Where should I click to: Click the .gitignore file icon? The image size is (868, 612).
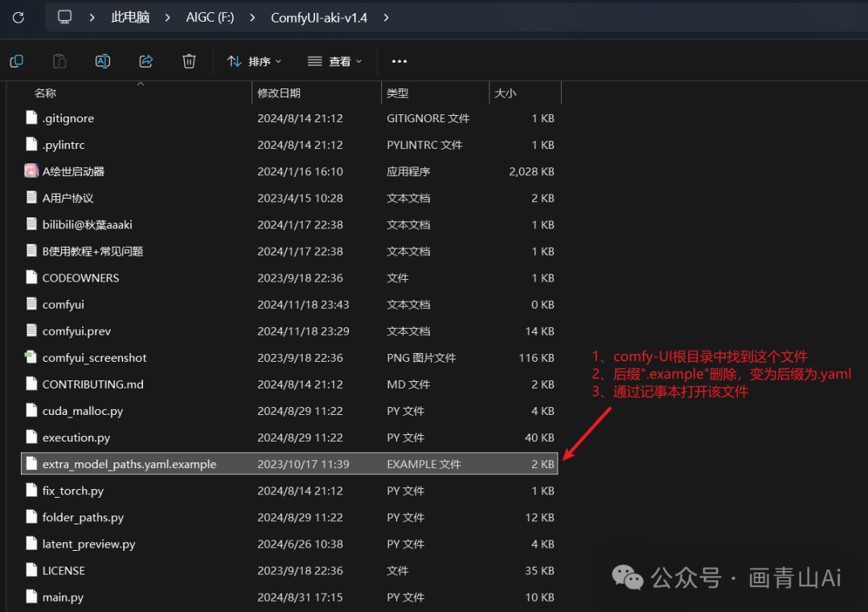31,117
